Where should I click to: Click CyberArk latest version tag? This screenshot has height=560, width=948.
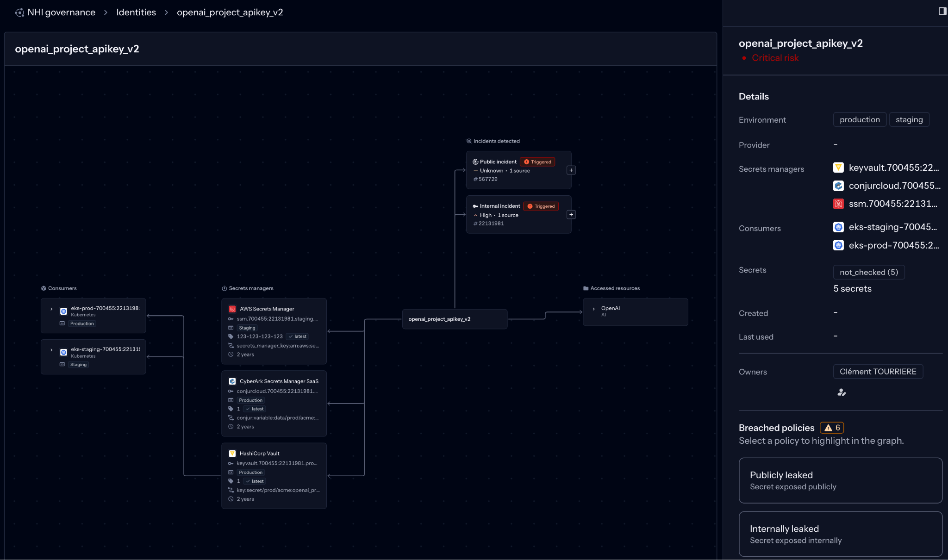click(x=254, y=409)
